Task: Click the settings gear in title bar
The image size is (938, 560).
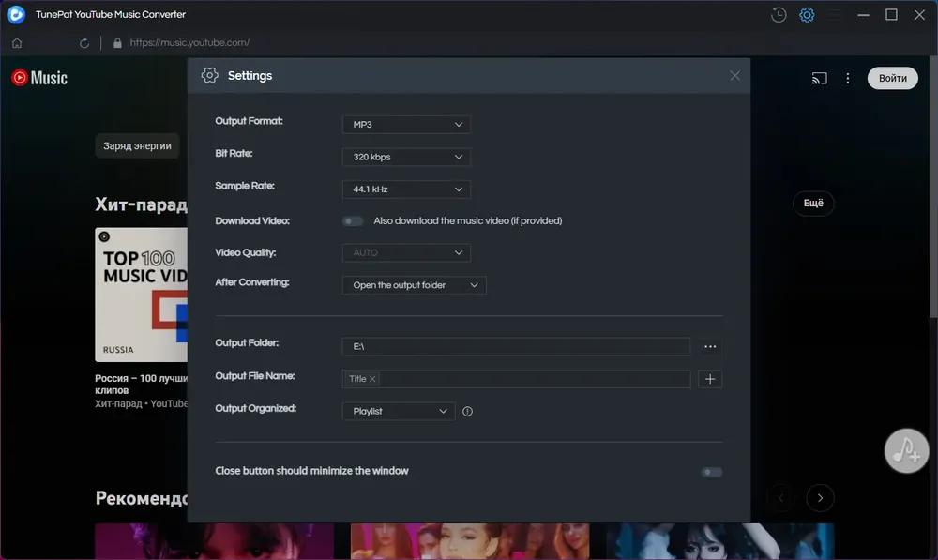Action: 807,14
